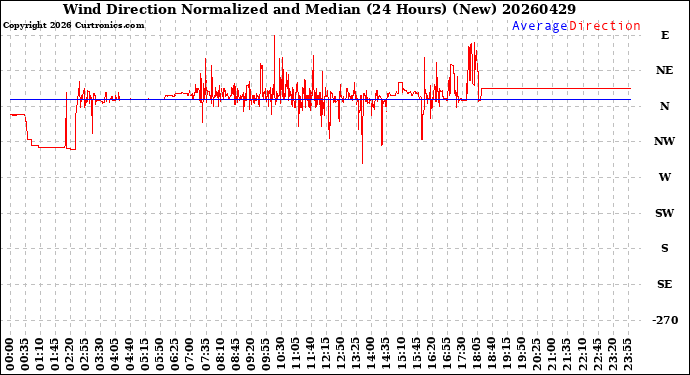Click the 02:20 time label

[70, 355]
